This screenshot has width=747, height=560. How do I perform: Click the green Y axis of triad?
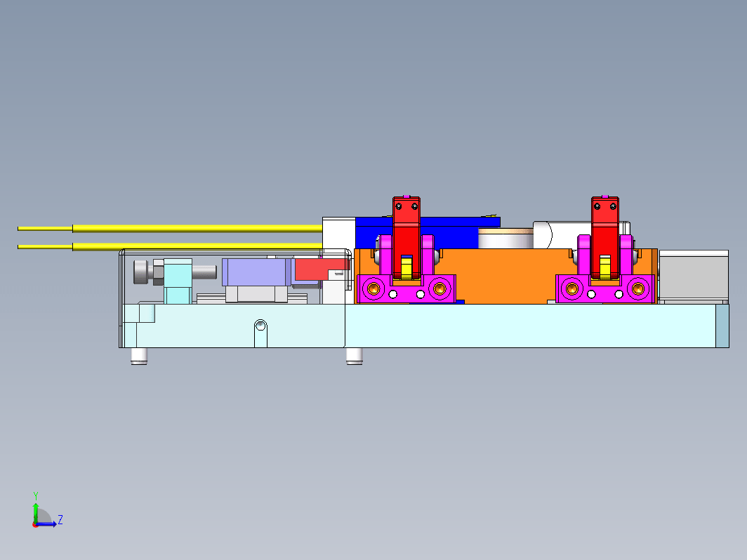pos(35,509)
